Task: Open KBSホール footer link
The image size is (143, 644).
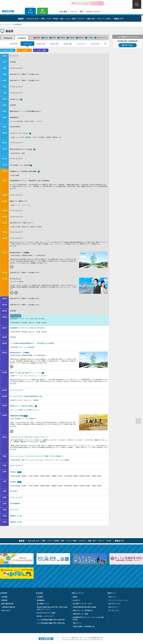Action: 112,597
